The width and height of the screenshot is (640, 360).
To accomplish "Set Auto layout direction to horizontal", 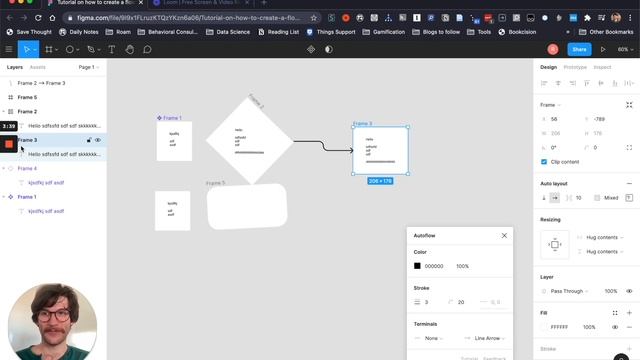I will pos(555,198).
